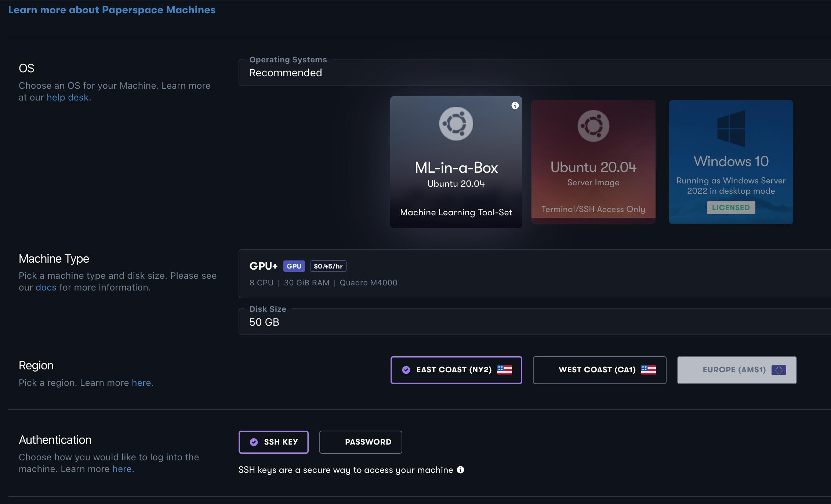Screen dimensions: 831x504
Task: Click the info icon on ML-in-a-Box card
Action: (515, 106)
